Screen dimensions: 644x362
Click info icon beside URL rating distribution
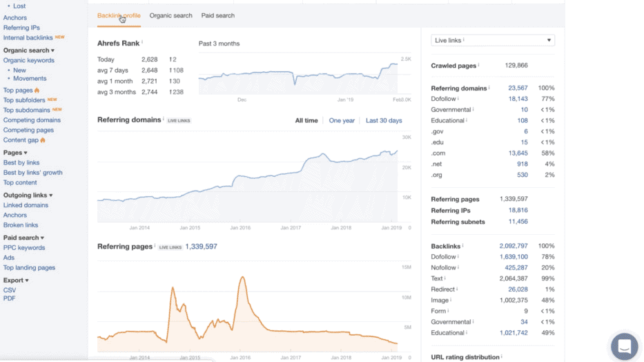click(x=502, y=356)
